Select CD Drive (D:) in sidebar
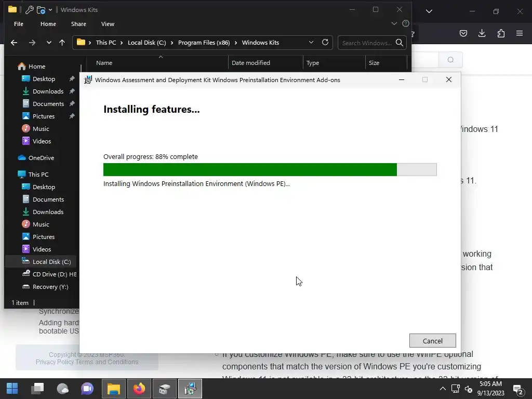The width and height of the screenshot is (532, 399). [49, 274]
